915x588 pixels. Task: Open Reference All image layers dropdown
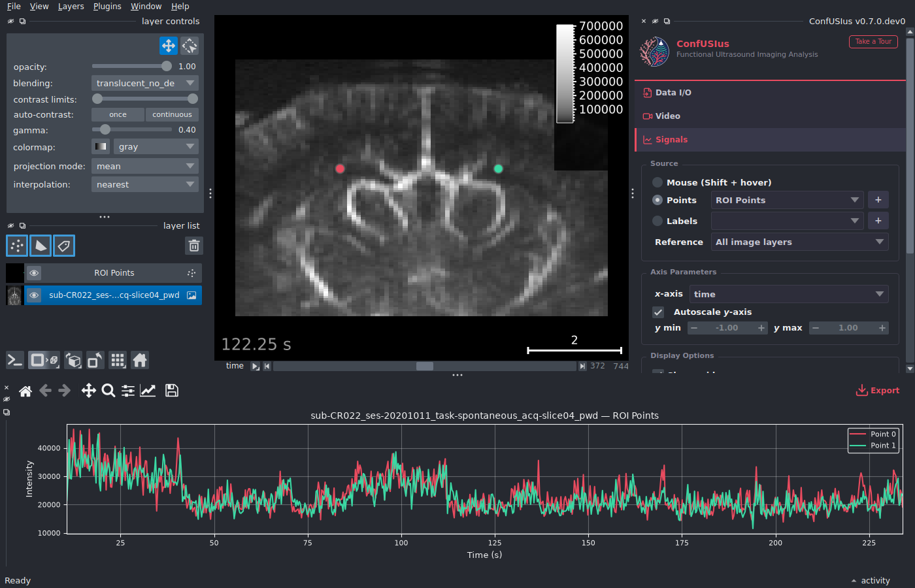click(800, 242)
